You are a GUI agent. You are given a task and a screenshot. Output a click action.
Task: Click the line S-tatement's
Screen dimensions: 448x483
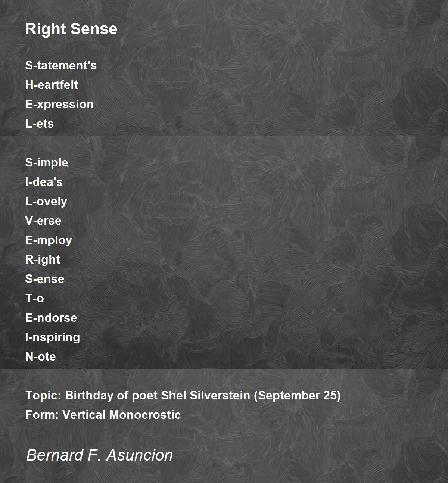61,65
